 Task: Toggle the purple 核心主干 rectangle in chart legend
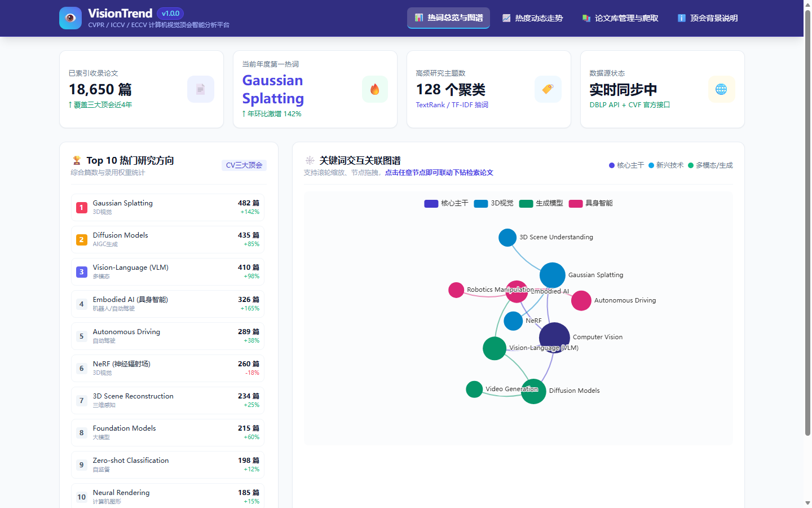click(x=431, y=204)
